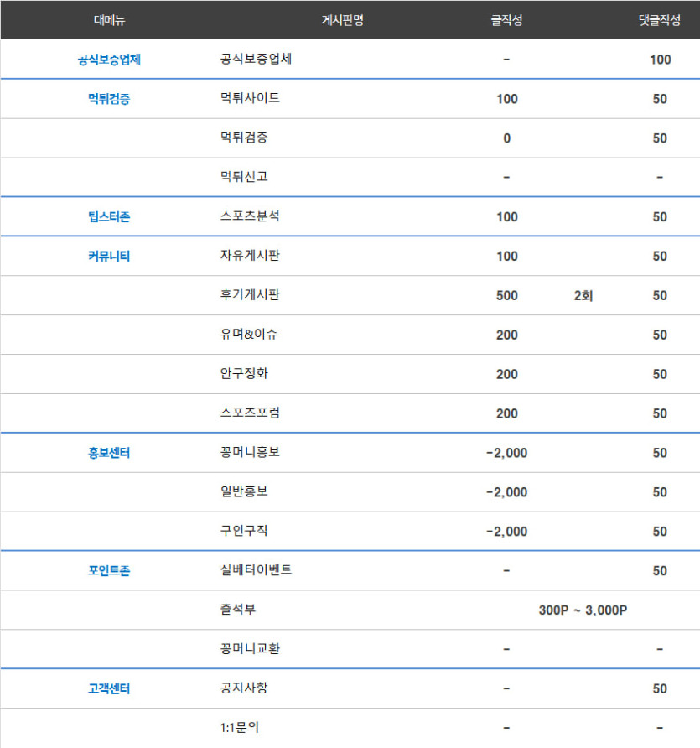Viewport: 700px width, 748px height.
Task: Click the 유머&이슈 board entry
Action: point(249,335)
